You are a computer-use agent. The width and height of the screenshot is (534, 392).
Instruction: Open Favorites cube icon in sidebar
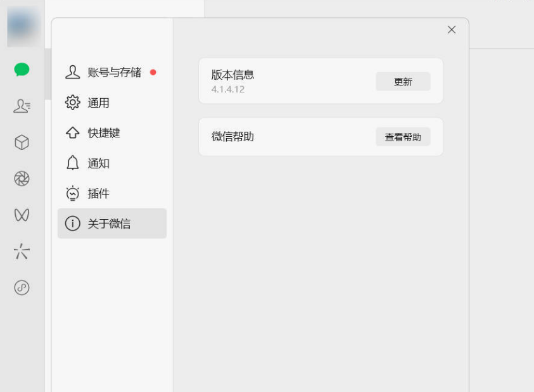22,142
